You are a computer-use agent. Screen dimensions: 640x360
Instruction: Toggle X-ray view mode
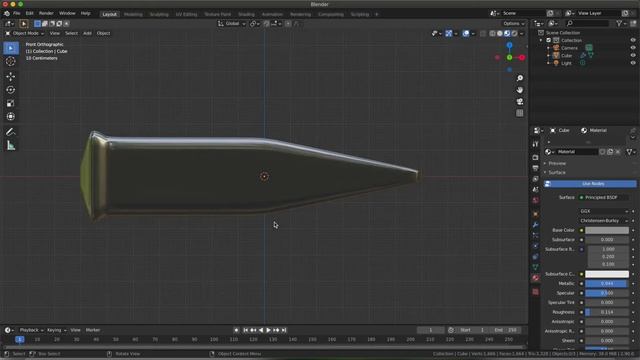[483, 33]
